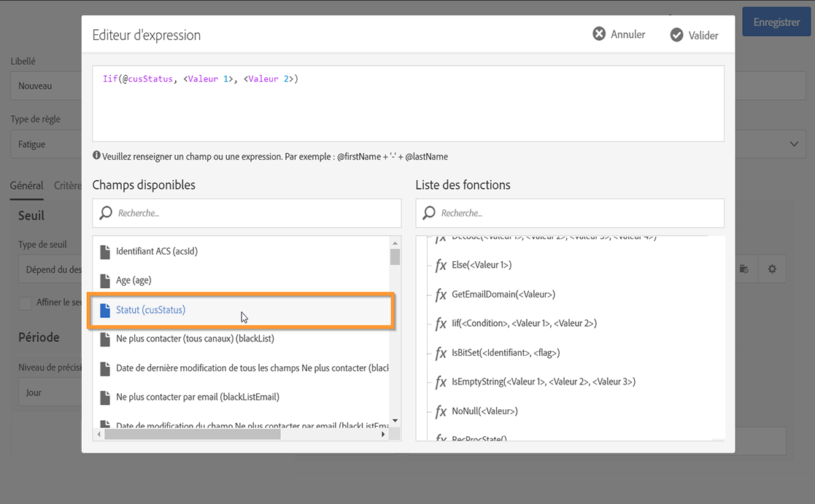815x504 pixels.
Task: Click the fx icon beside Iif function
Action: 441,324
